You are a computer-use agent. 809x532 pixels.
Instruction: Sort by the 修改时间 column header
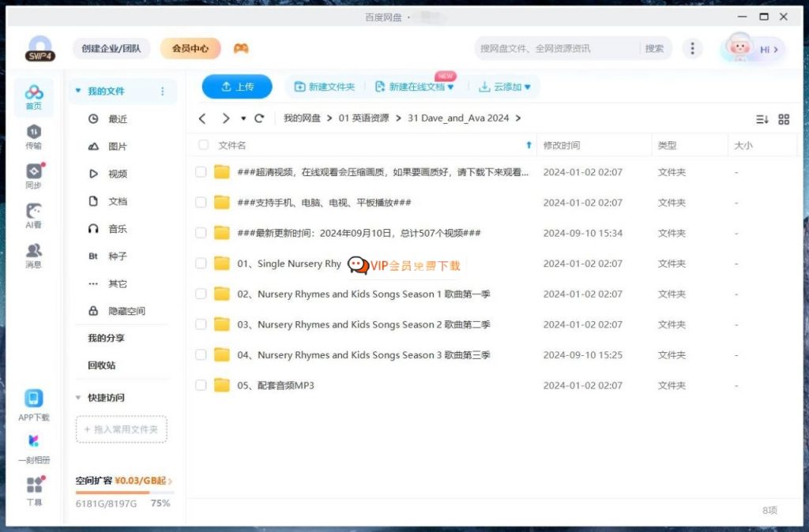click(562, 145)
